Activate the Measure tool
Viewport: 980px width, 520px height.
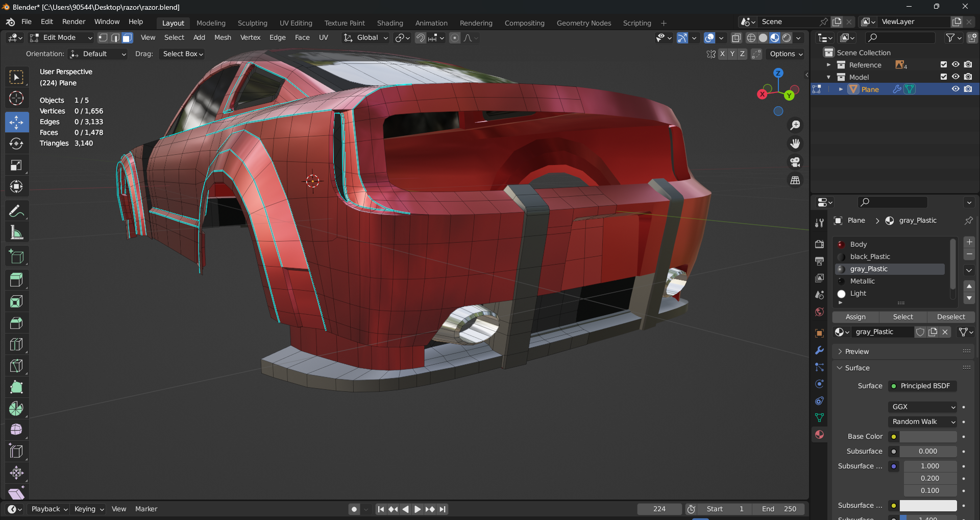16,233
